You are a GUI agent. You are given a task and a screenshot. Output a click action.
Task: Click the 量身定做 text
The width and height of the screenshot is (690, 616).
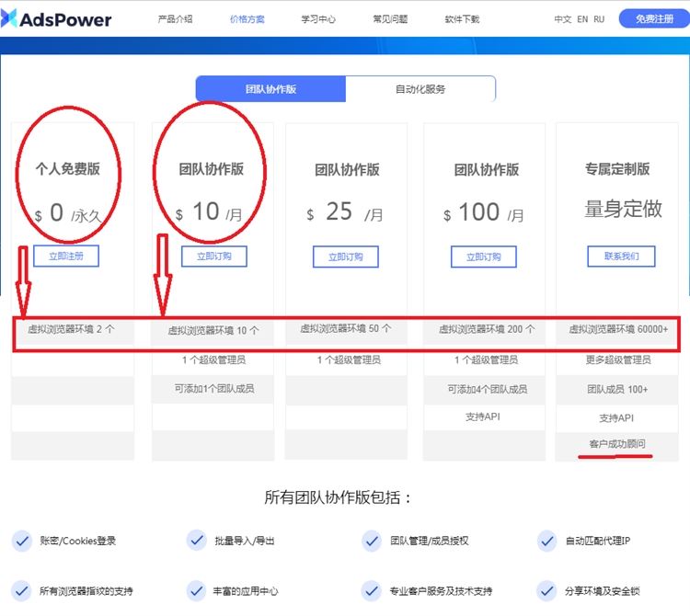[x=623, y=209]
